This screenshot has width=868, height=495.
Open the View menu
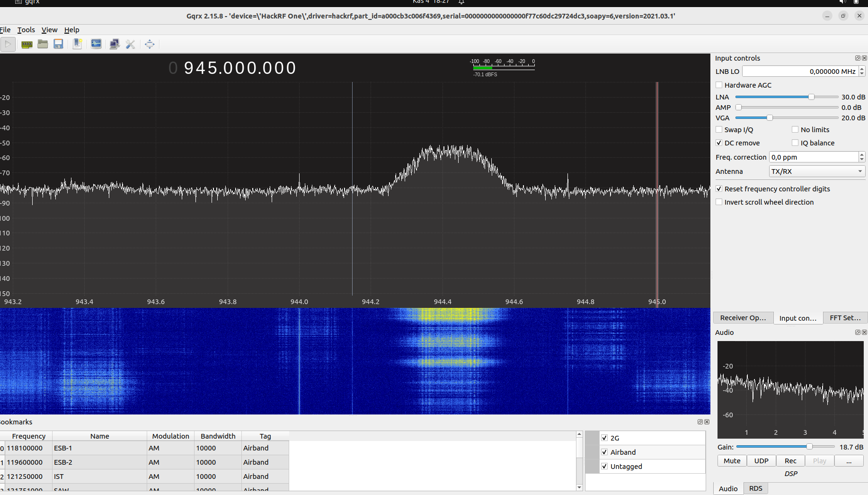(x=49, y=29)
